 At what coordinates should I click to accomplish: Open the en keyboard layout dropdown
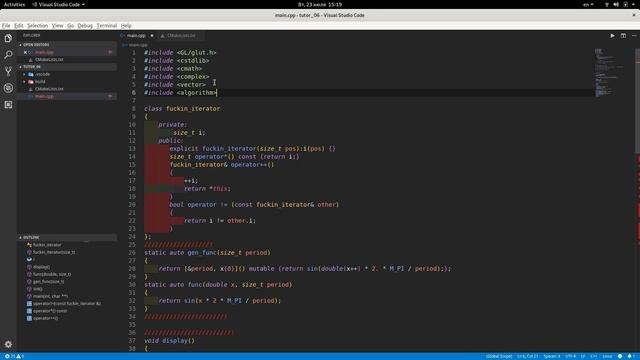point(588,4)
